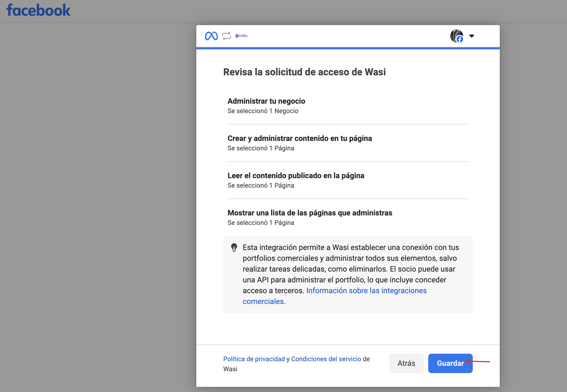Click the Facebook badge on avatar

[460, 39]
